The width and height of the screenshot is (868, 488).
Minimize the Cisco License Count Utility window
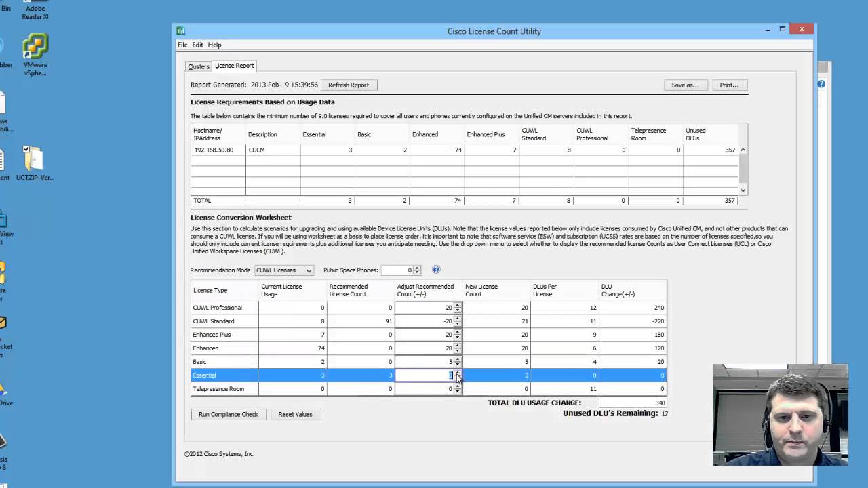(768, 30)
